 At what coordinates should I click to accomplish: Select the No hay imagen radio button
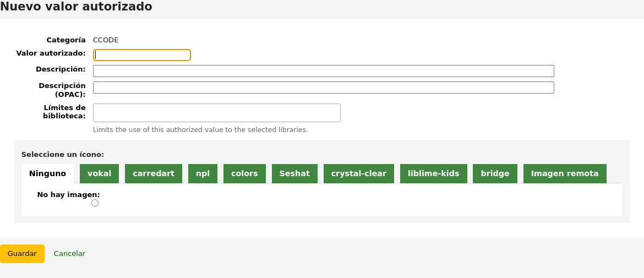(x=95, y=203)
